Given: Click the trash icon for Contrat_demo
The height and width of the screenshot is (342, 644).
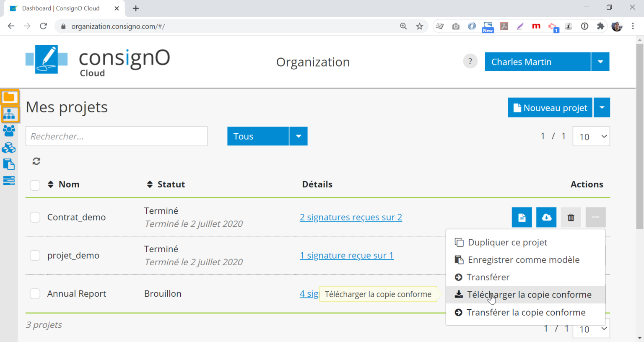Looking at the screenshot, I should (571, 218).
